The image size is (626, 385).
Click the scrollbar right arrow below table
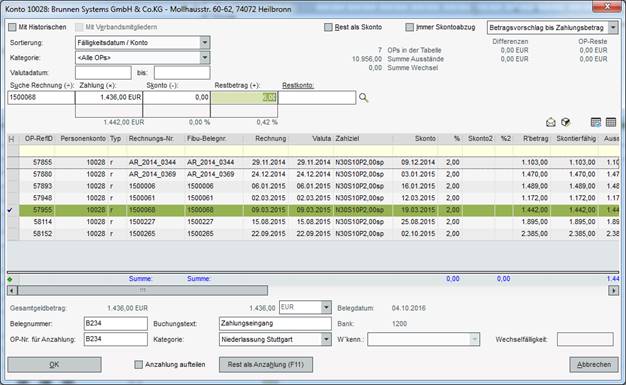614,290
